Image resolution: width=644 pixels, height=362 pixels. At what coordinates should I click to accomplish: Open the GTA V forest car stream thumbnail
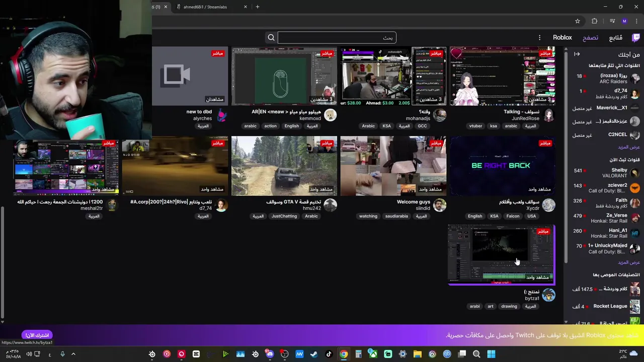(284, 166)
